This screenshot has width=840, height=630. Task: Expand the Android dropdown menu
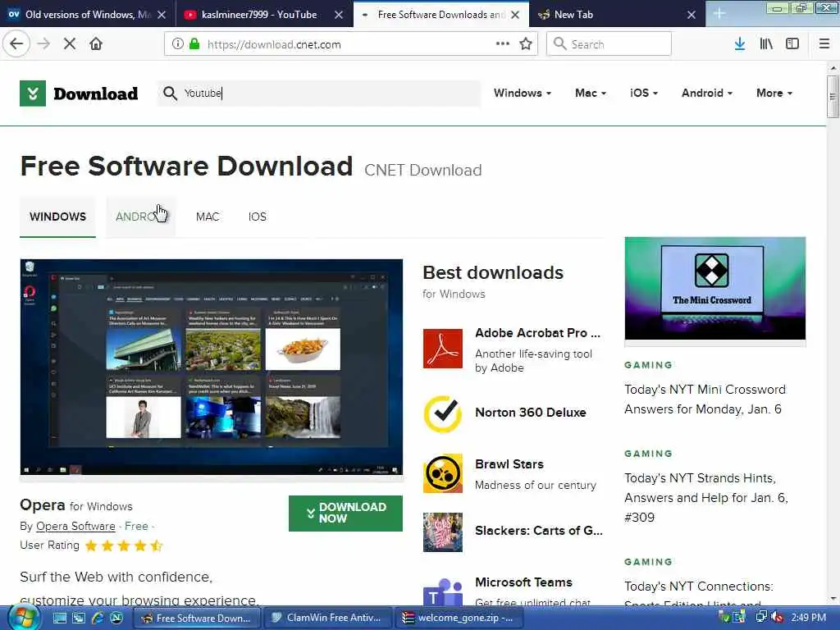tap(706, 93)
